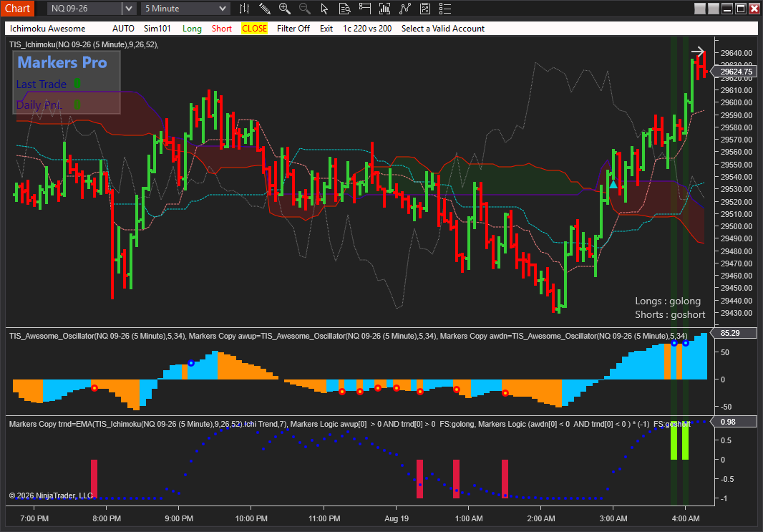Click the 3:00 AM time axis label
763x532 pixels.
pyautogui.click(x=613, y=518)
